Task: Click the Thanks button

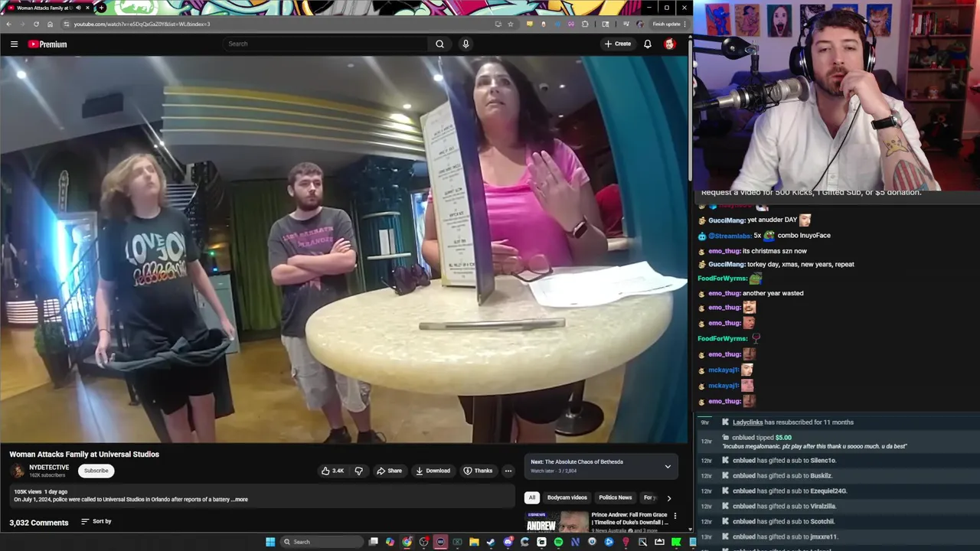Action: [478, 471]
